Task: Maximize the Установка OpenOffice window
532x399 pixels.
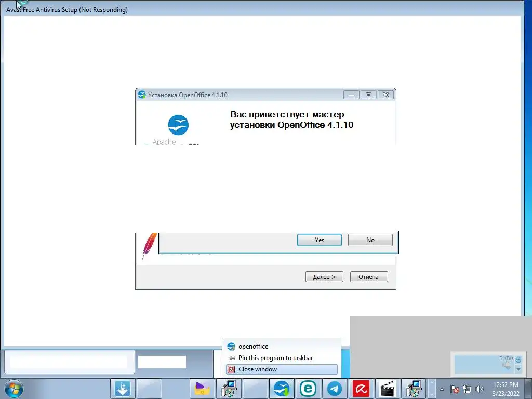Action: [x=368, y=95]
